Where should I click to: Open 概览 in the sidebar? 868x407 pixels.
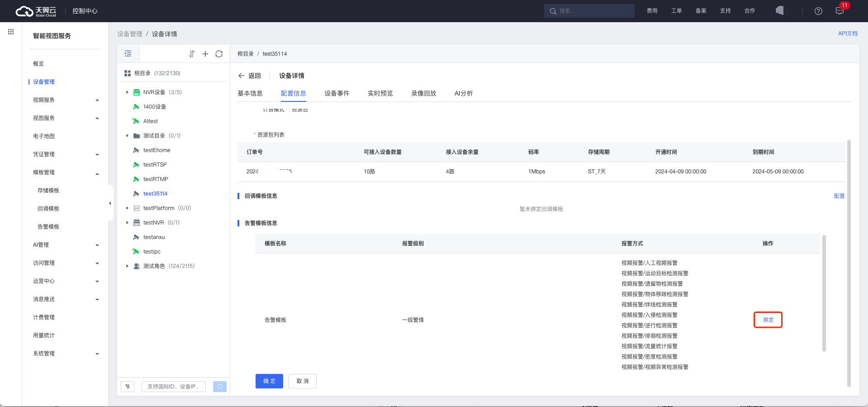coord(38,64)
